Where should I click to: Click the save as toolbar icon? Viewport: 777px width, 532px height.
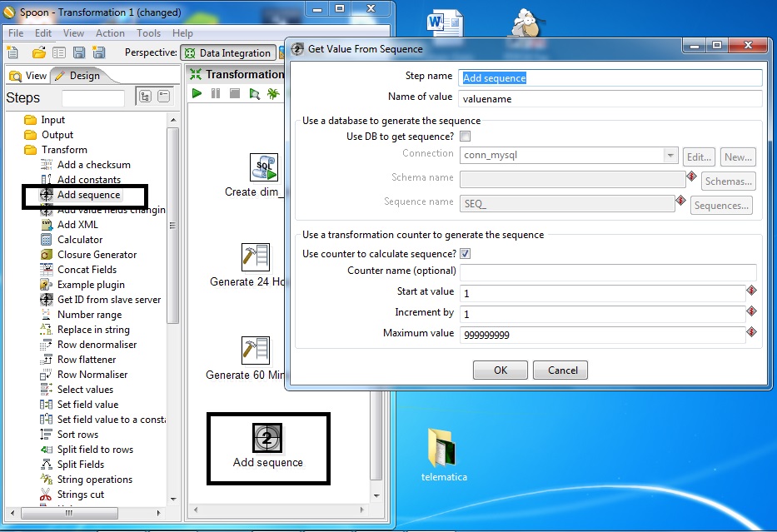(99, 52)
